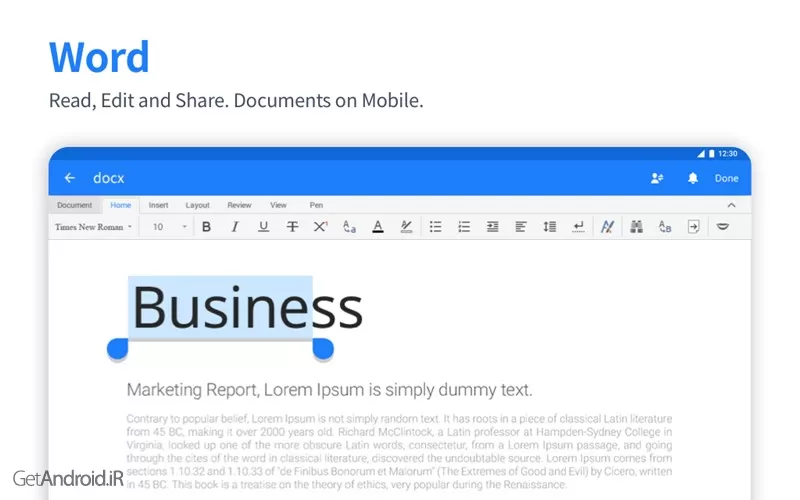The height and width of the screenshot is (500, 800).
Task: Open line spacing options
Action: [549, 227]
